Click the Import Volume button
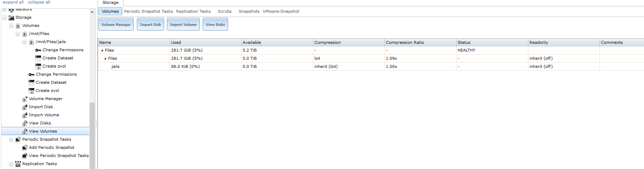 [183, 24]
